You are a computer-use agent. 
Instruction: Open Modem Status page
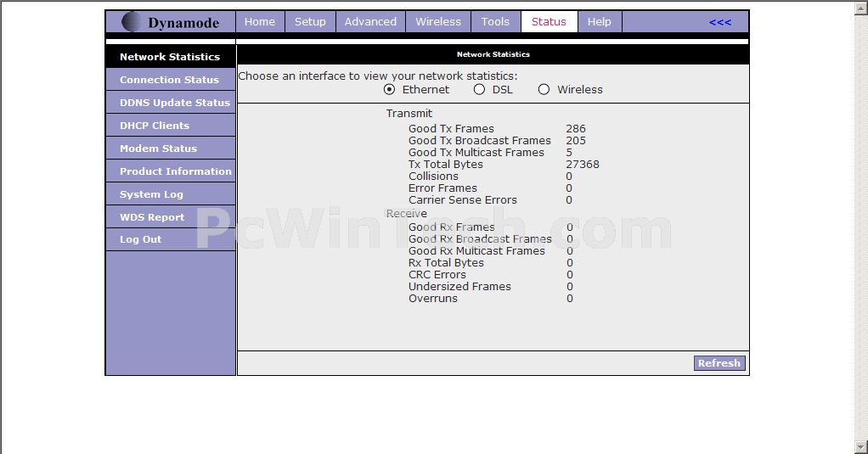171,149
